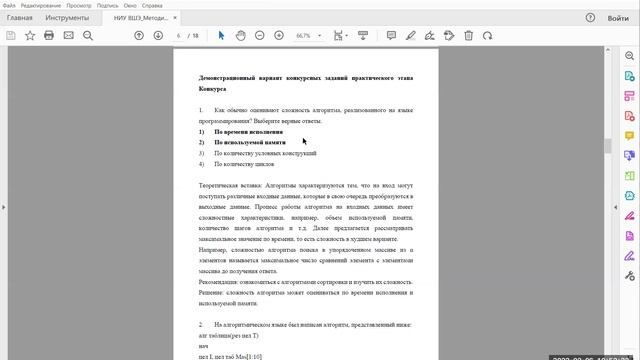This screenshot has height=360, width=640.
Task: Open the sign document pen icon
Action: [x=429, y=36]
